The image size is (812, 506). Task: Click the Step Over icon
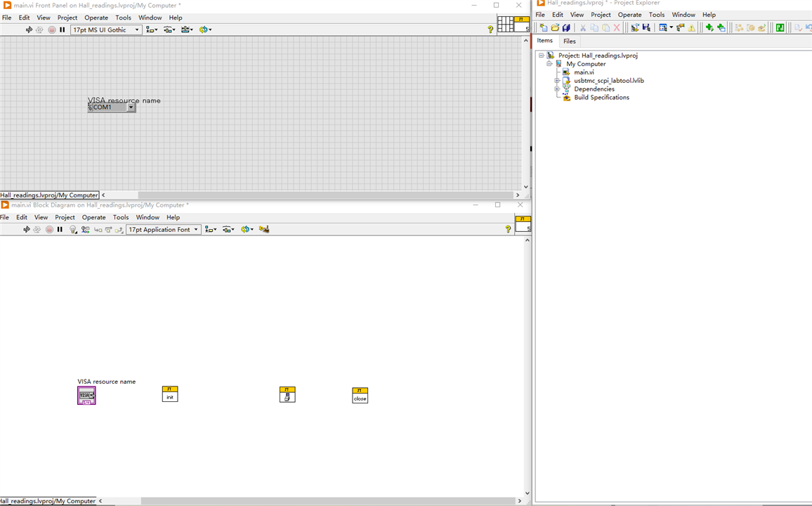[108, 229]
